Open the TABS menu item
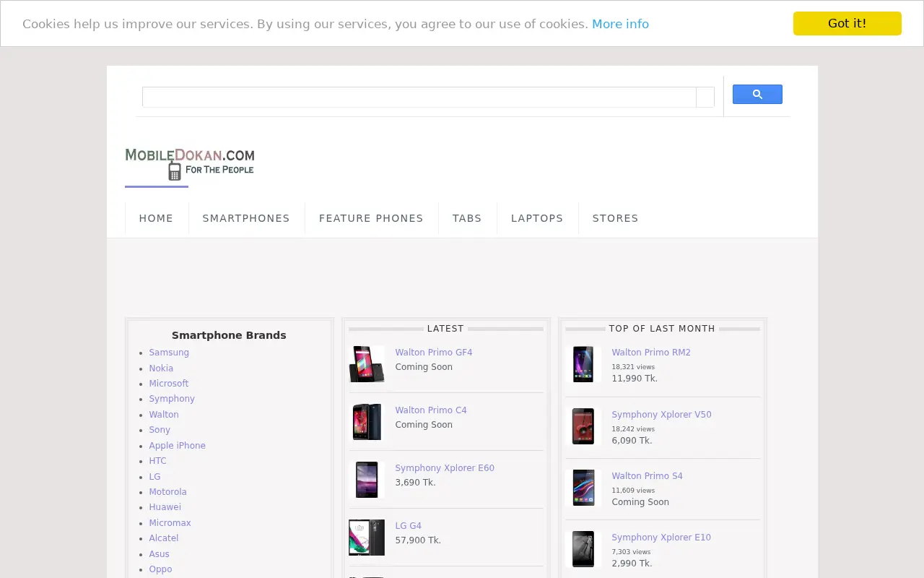Image resolution: width=924 pixels, height=578 pixels. coord(467,218)
